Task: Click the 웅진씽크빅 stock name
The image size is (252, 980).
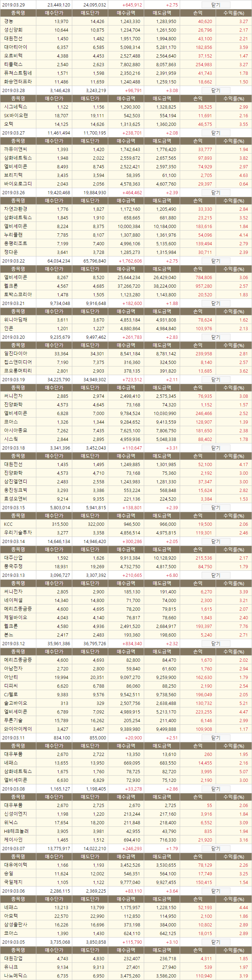Action: pos(15,491)
